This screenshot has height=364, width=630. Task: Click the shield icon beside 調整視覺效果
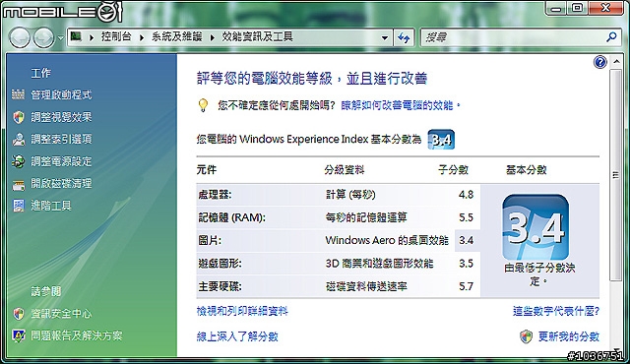click(19, 117)
